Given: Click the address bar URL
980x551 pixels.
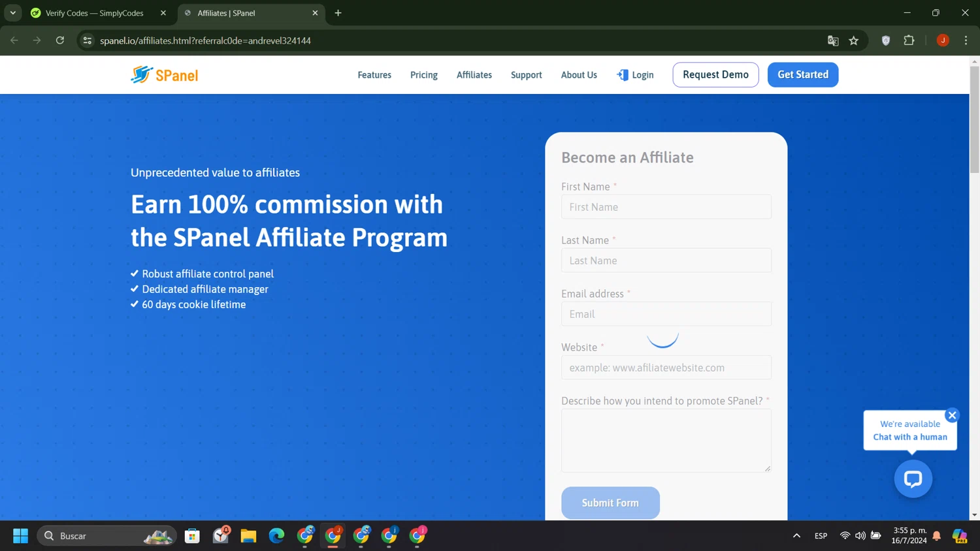Looking at the screenshot, I should [x=205, y=40].
